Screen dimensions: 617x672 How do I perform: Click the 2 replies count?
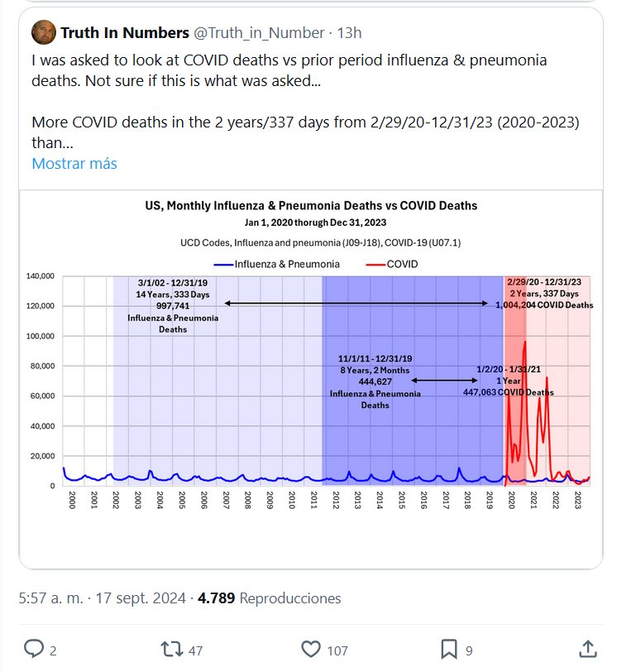[53, 650]
